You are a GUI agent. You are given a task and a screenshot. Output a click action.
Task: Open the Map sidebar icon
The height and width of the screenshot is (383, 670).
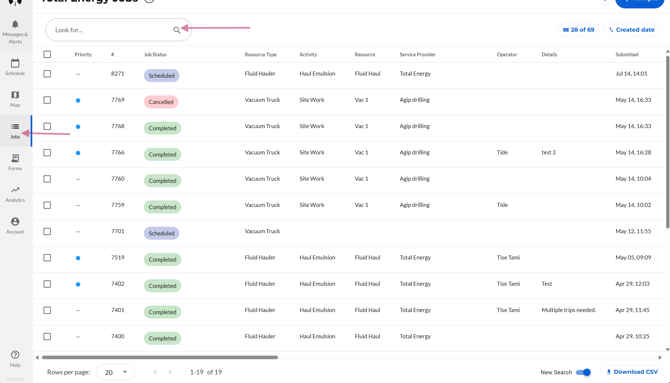click(15, 95)
